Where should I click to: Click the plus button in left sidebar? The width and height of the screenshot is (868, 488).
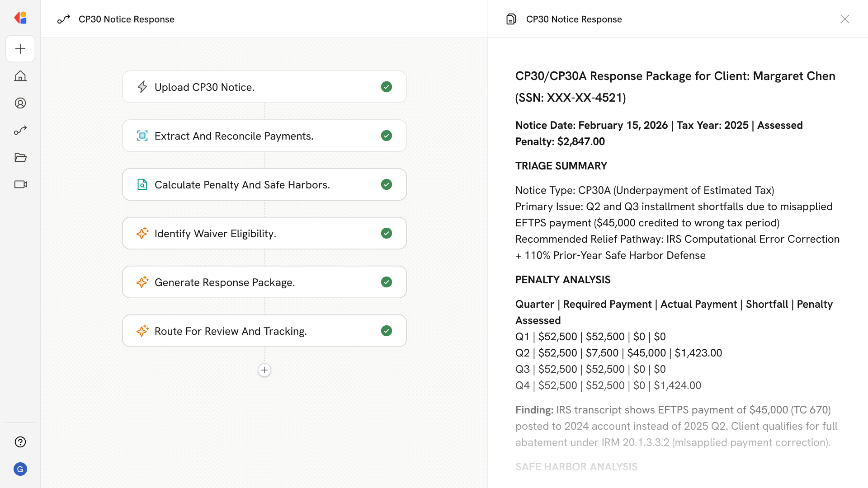(20, 49)
